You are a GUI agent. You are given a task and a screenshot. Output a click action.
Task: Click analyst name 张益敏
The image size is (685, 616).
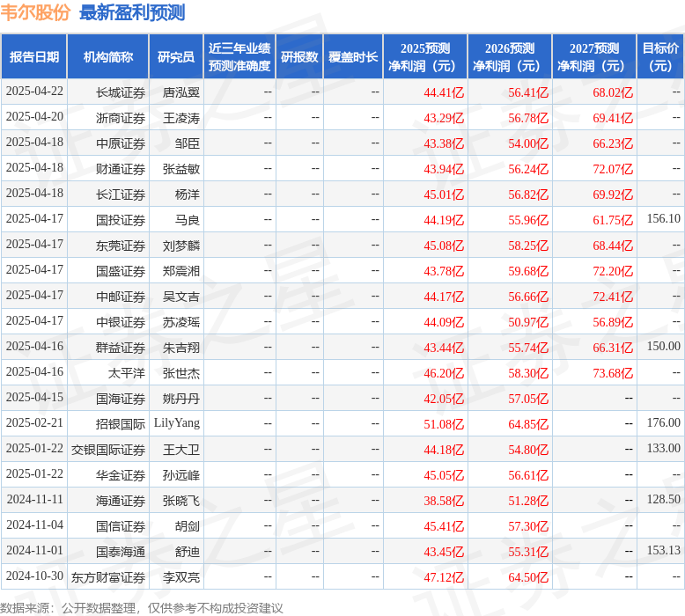pyautogui.click(x=181, y=169)
